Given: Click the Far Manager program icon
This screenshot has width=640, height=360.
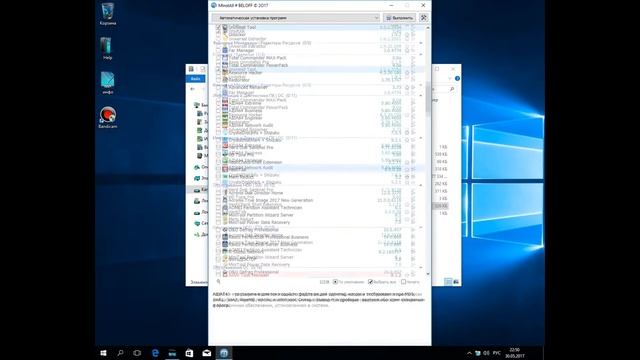Looking at the screenshot, I should [x=225, y=51].
